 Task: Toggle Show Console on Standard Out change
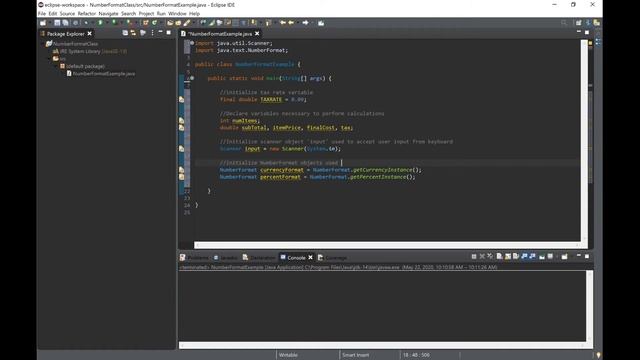click(524, 256)
